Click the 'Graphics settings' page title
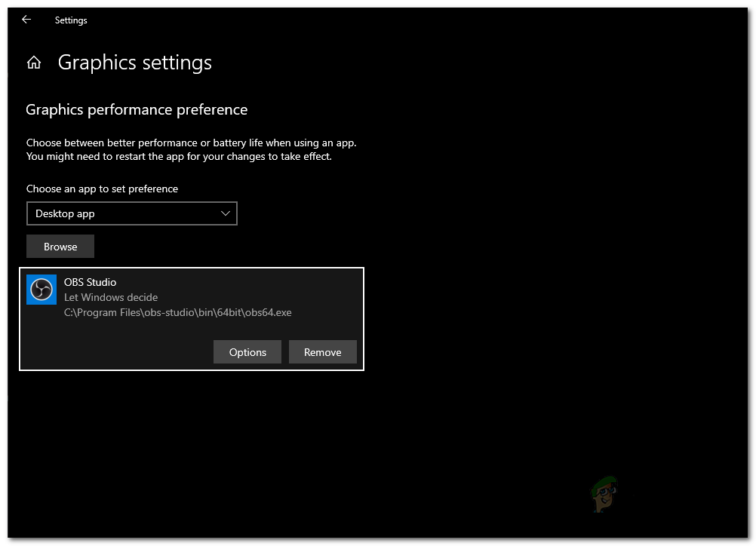 coord(135,63)
